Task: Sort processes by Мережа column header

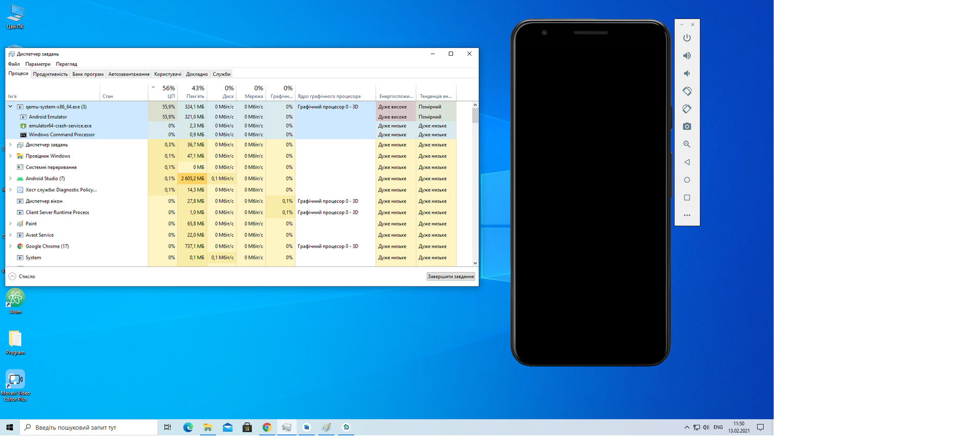Action: coord(251,92)
